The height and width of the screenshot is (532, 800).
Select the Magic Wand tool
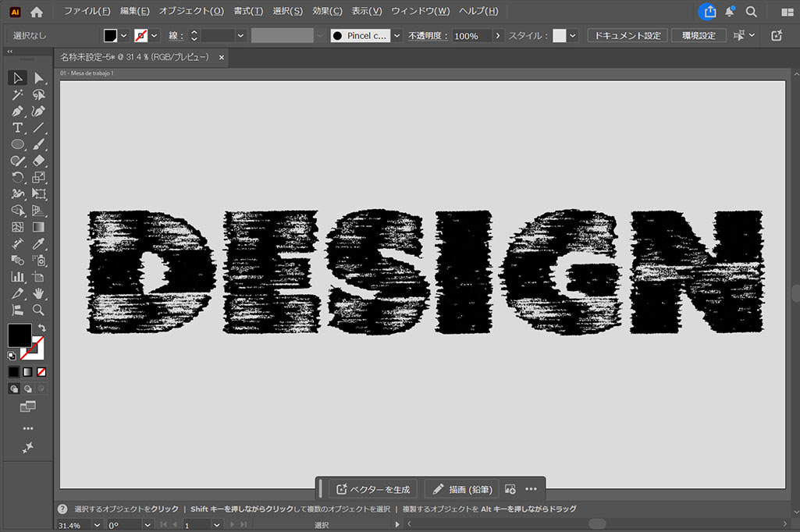pos(17,94)
